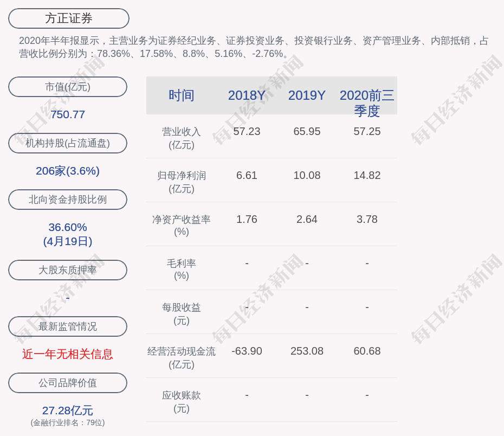Click ROE value 2.64
The width and height of the screenshot is (504, 436).
point(307,219)
